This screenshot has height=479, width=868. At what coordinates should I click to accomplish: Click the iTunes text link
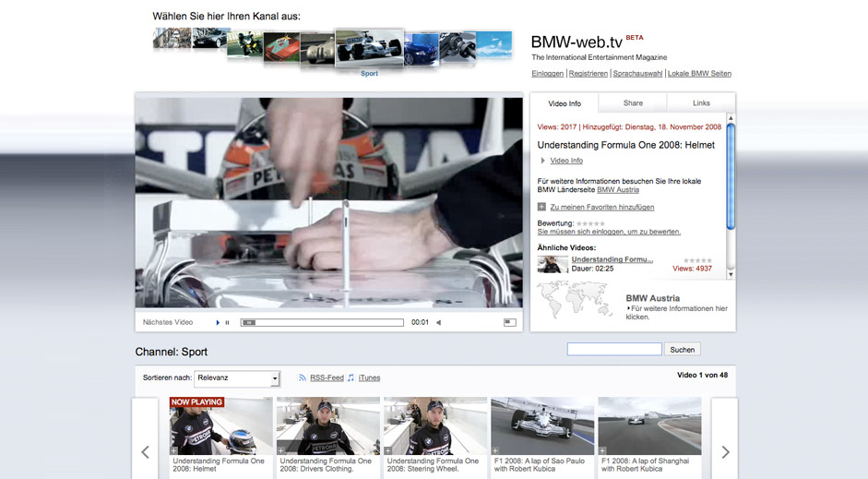click(x=369, y=377)
